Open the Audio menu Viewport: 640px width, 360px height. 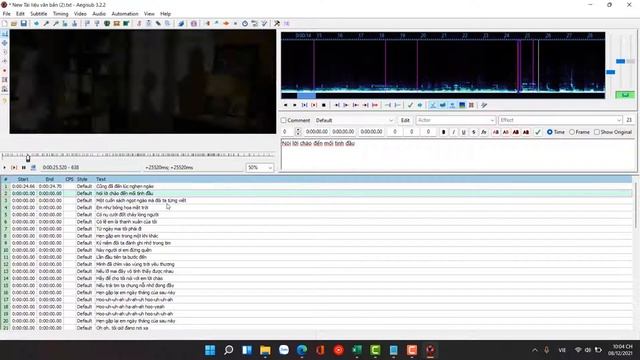(99, 14)
